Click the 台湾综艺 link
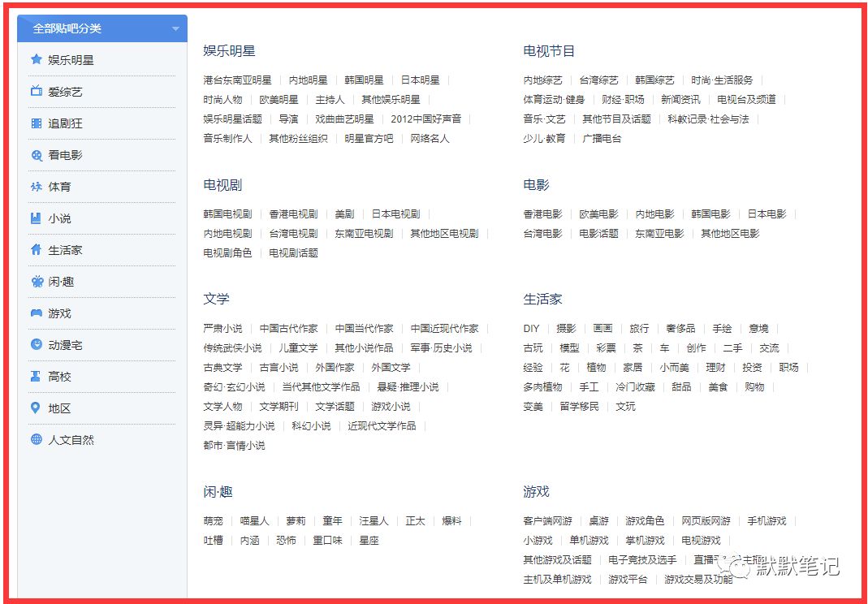This screenshot has height=604, width=868. pos(598,80)
